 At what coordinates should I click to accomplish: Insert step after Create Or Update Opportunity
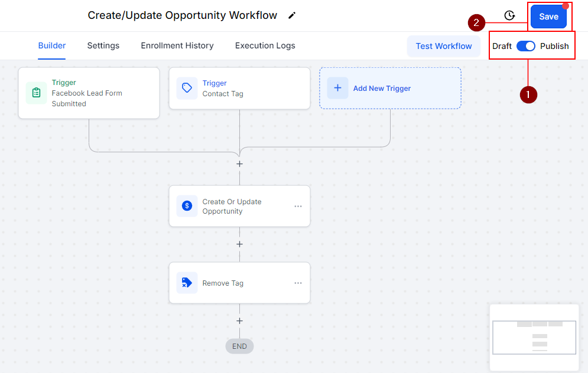239,244
